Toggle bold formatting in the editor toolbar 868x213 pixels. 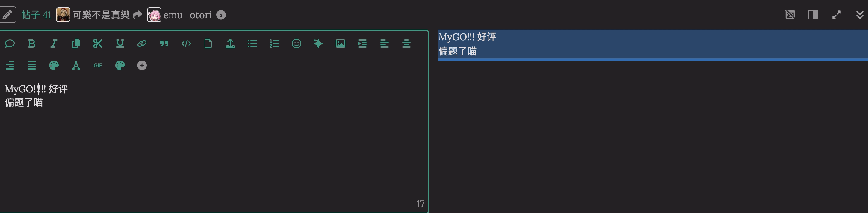(x=32, y=44)
